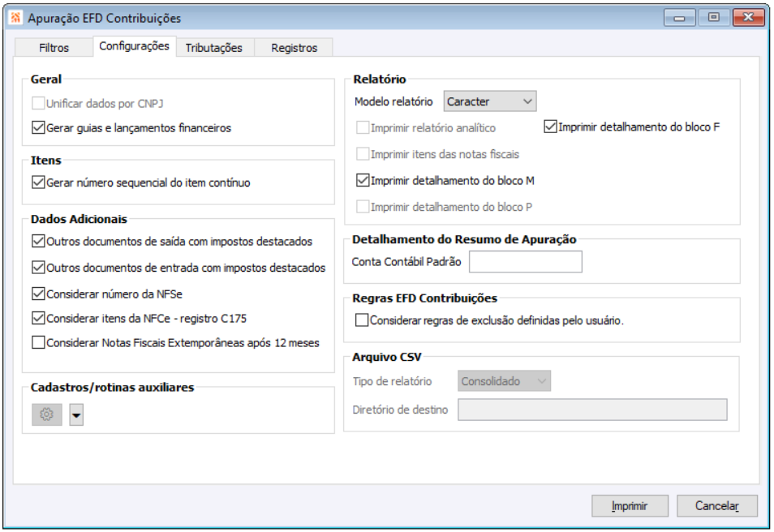
Task: Uncheck Gerar guias e lançamentos financeiros
Action: click(x=38, y=127)
